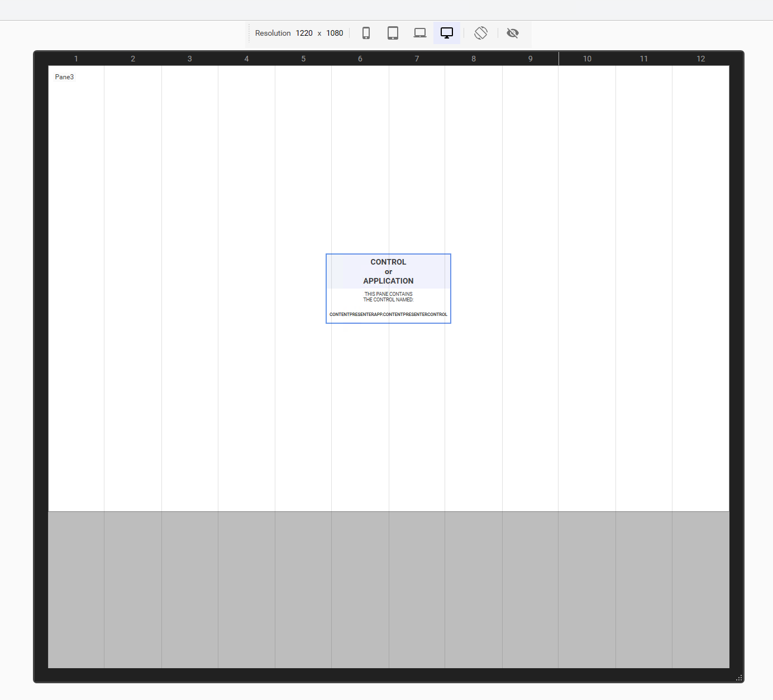Choose the laptop device preview icon

point(419,33)
